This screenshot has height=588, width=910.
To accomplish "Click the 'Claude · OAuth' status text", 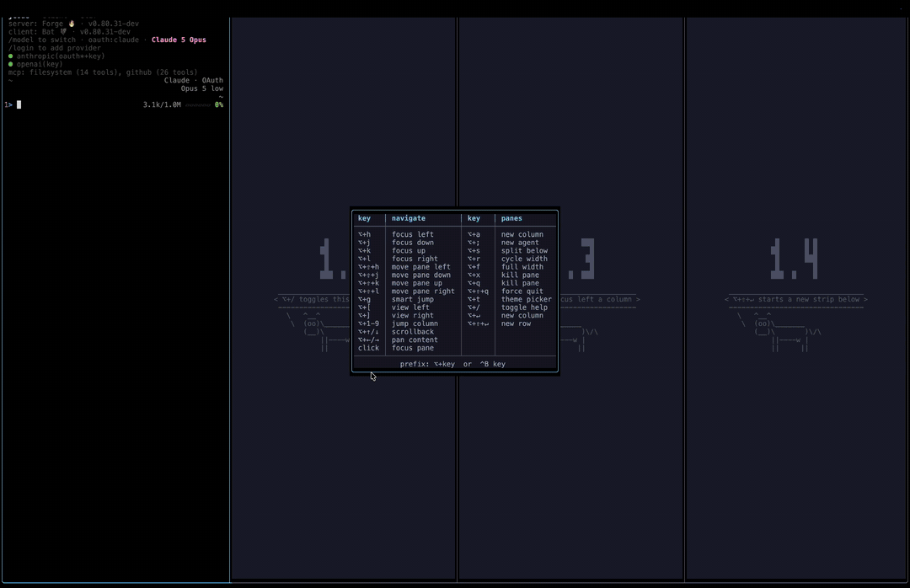I will (x=193, y=81).
